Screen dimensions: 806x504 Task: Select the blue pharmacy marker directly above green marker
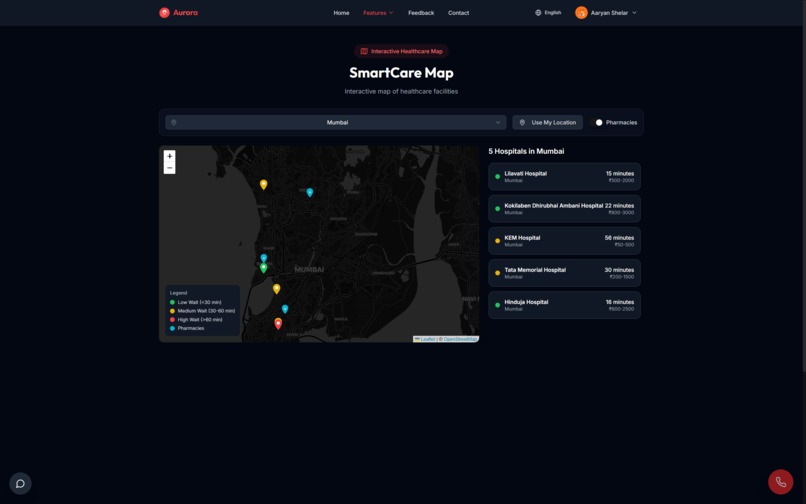click(264, 258)
